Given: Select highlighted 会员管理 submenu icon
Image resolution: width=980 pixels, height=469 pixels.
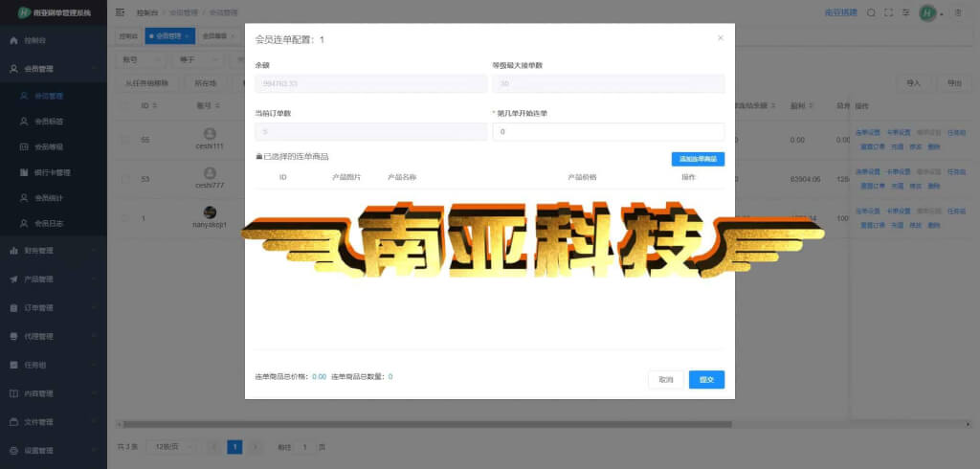Looking at the screenshot, I should coord(24,97).
